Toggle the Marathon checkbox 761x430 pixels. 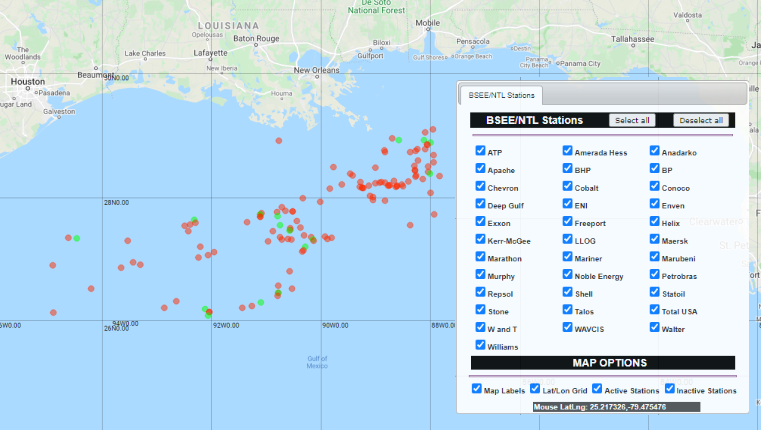(x=480, y=256)
